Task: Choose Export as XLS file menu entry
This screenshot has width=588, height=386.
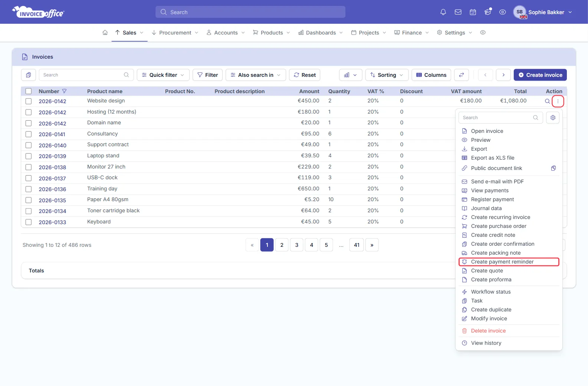Action: click(x=493, y=158)
